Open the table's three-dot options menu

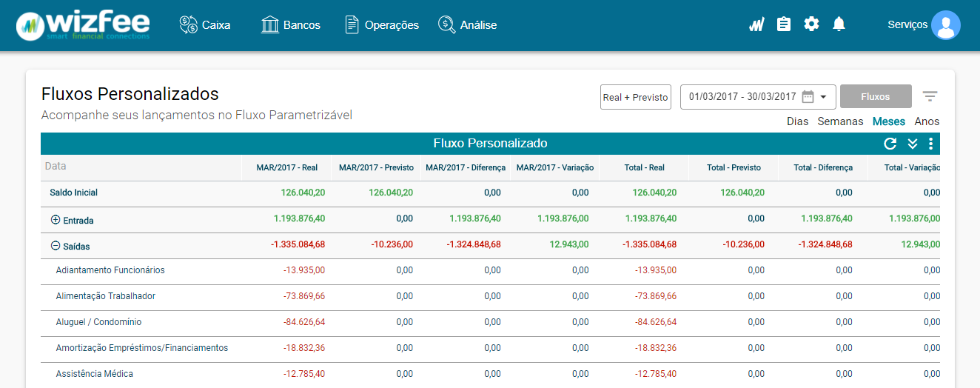coord(930,144)
